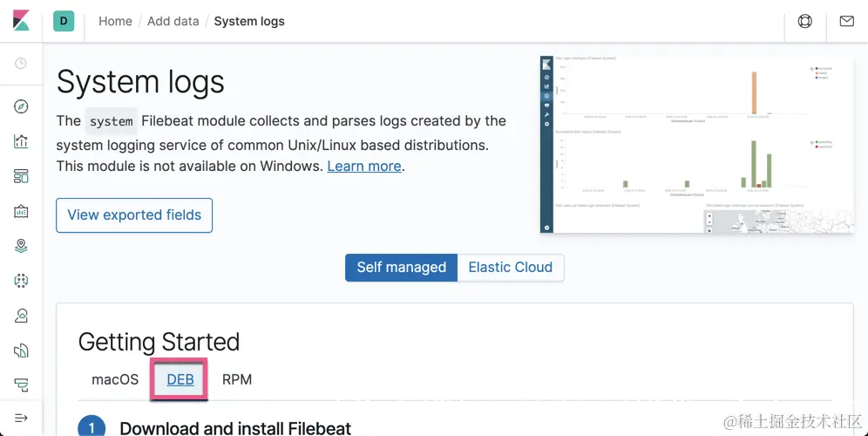Click the Kibana logo
Viewport: 868px width, 436px height.
coord(21,21)
